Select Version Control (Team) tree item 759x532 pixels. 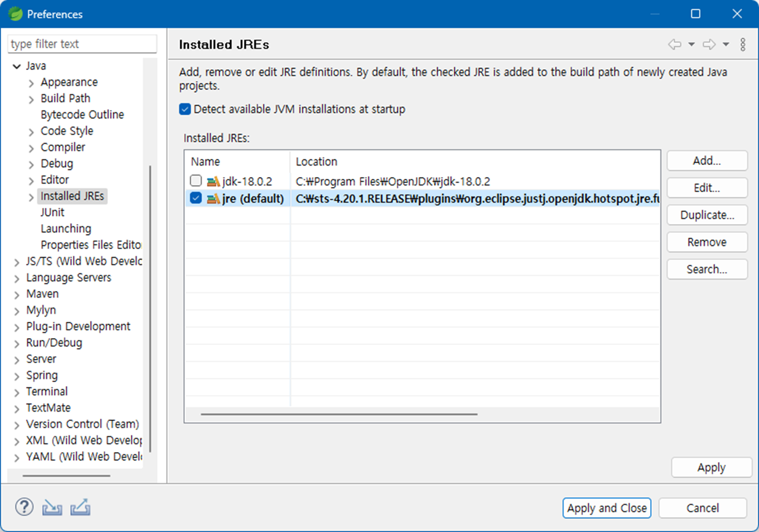pos(82,424)
